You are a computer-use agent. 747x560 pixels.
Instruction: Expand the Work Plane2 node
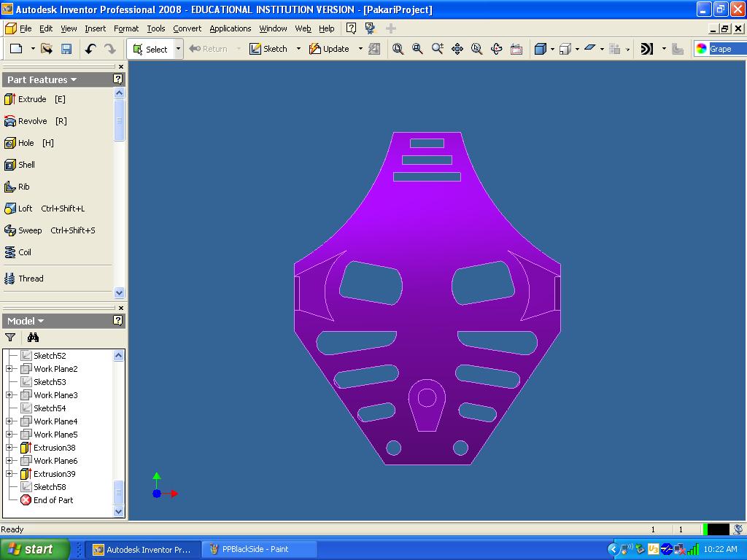tap(9, 369)
